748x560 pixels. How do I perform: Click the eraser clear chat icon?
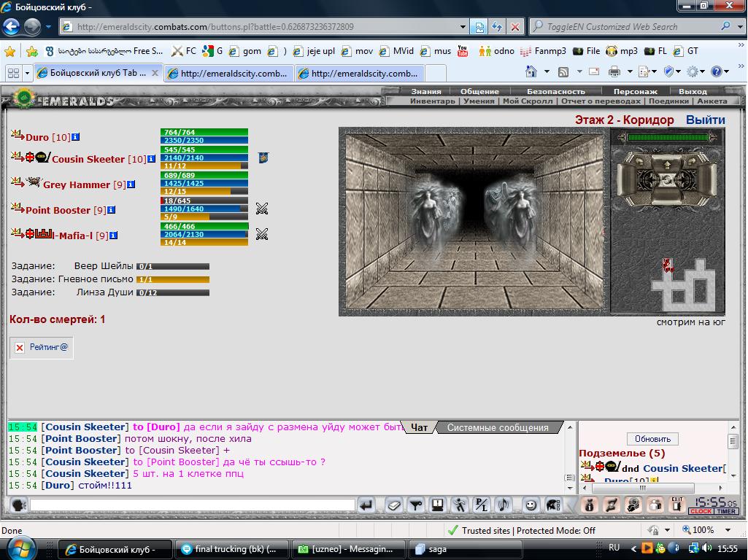[x=393, y=505]
